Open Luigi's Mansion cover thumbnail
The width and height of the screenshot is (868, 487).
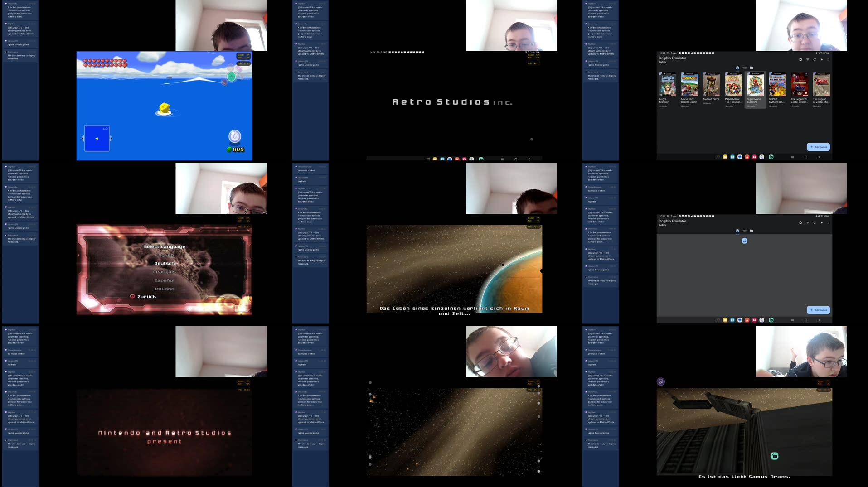[x=668, y=85]
